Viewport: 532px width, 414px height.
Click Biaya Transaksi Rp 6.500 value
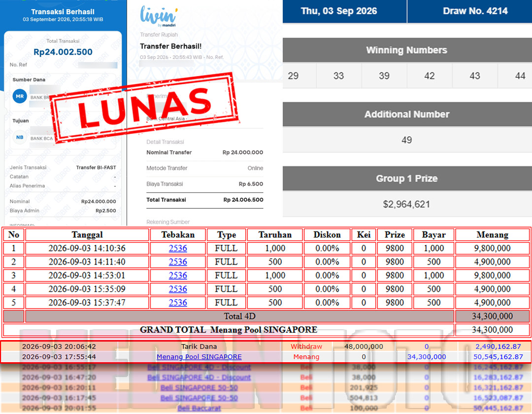coord(251,184)
